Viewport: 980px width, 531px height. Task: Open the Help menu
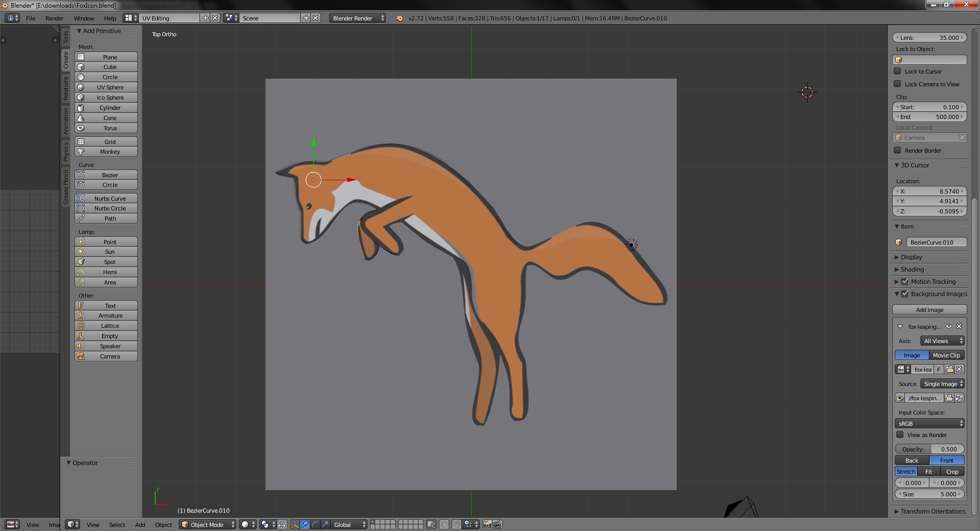coord(110,18)
